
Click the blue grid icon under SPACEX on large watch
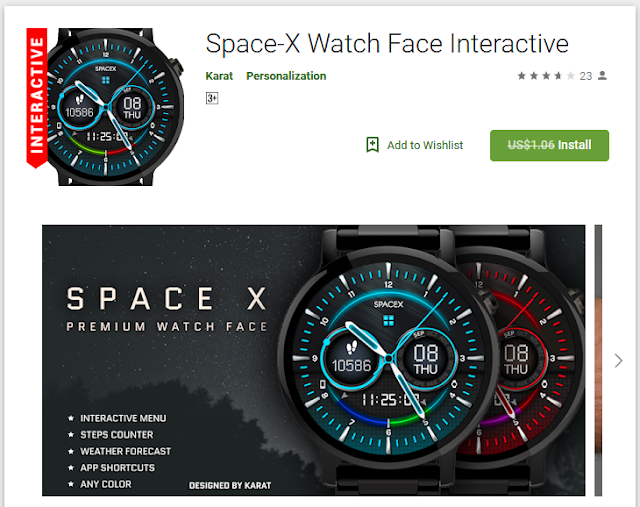pyautogui.click(x=389, y=320)
